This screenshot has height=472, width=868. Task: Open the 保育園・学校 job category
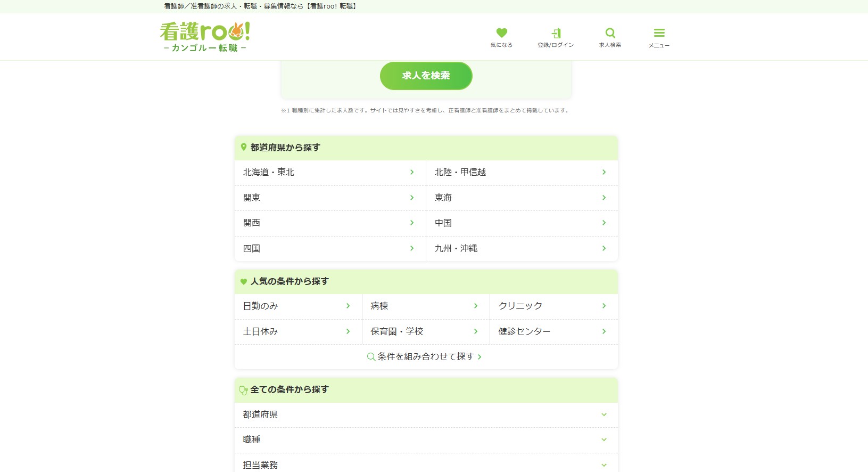[x=425, y=331]
